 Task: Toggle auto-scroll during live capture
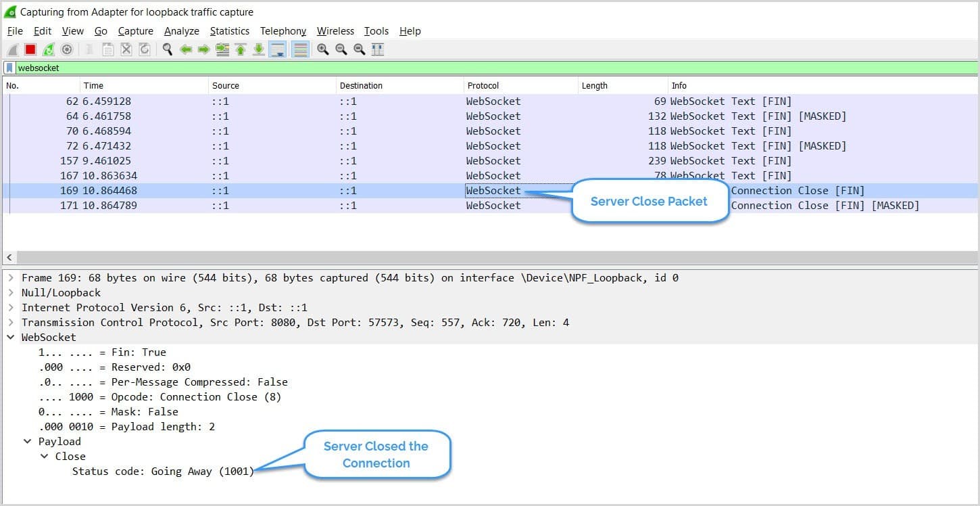[277, 49]
